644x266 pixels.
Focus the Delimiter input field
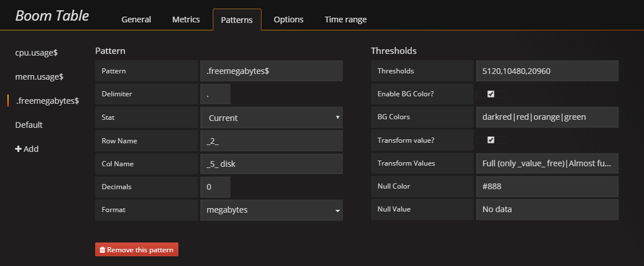(216, 94)
